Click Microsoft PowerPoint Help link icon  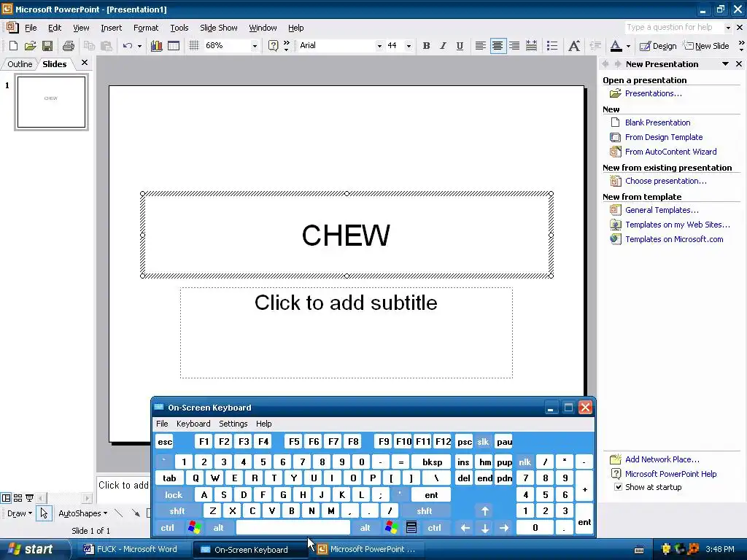coord(616,474)
